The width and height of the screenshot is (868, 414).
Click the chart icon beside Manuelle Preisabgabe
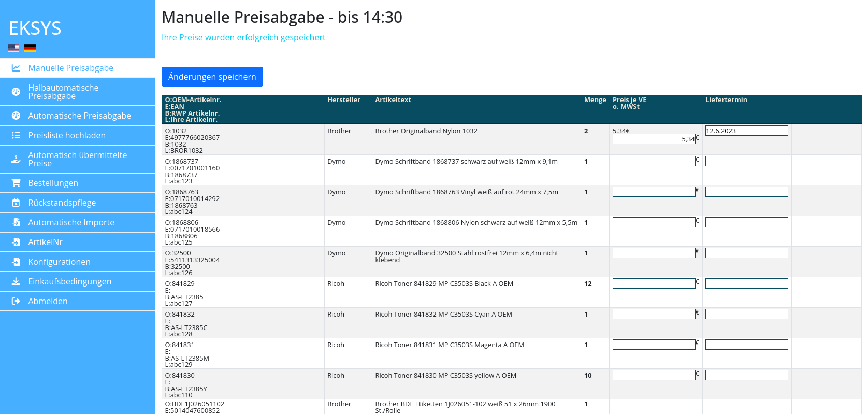16,68
